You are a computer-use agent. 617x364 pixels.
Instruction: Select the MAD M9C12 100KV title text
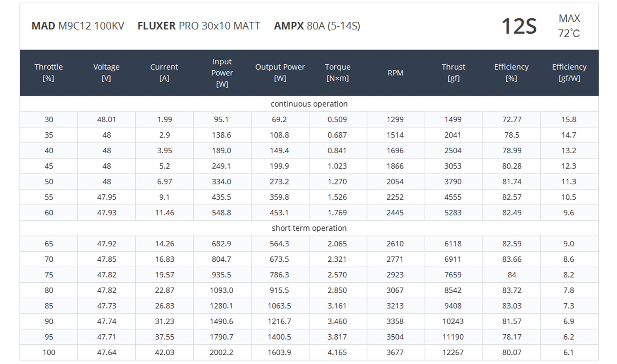coord(78,26)
